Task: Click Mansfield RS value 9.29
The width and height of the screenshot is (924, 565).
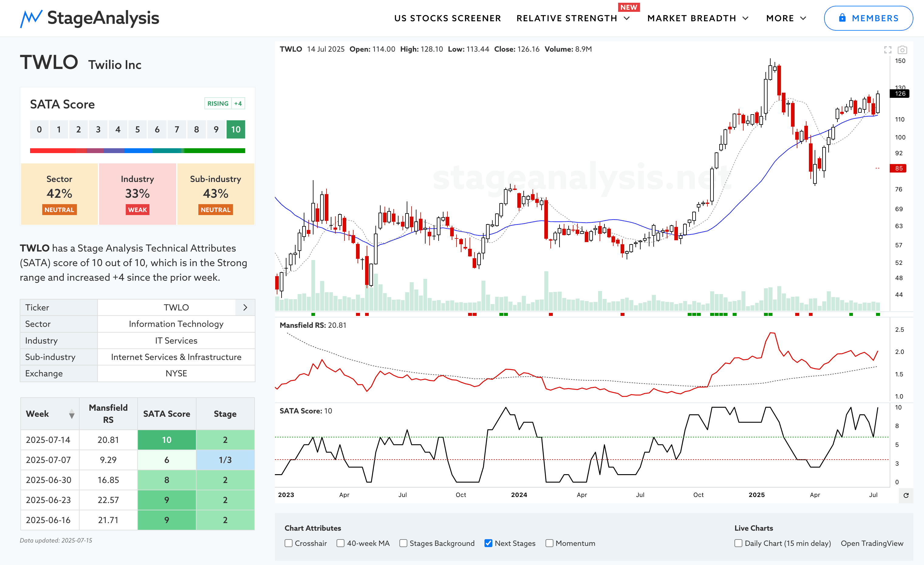Action: (108, 460)
